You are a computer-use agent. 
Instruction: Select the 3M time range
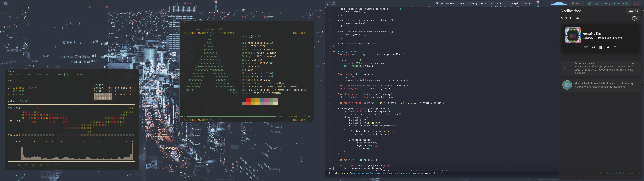click(x=34, y=165)
